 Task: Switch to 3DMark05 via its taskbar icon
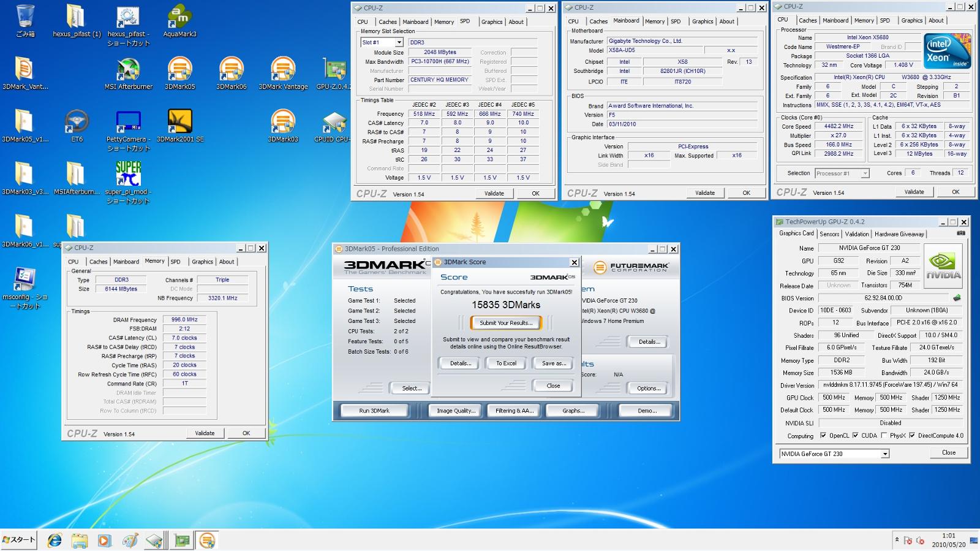click(x=208, y=540)
